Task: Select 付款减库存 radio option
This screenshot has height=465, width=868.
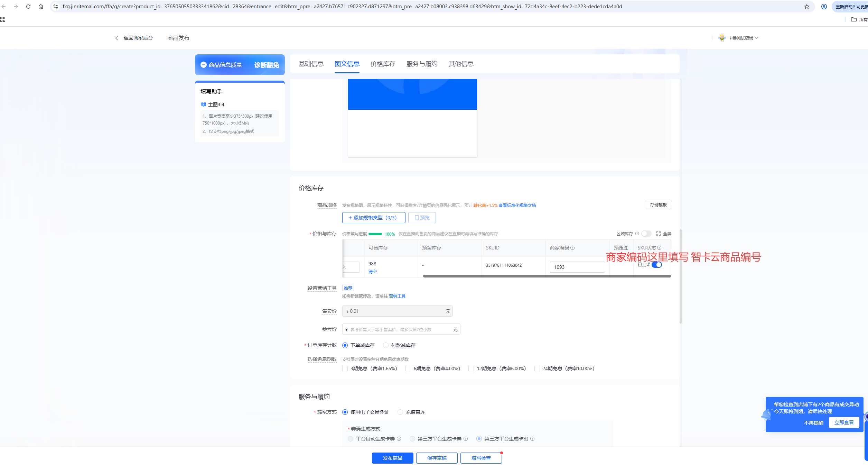Action: point(386,345)
